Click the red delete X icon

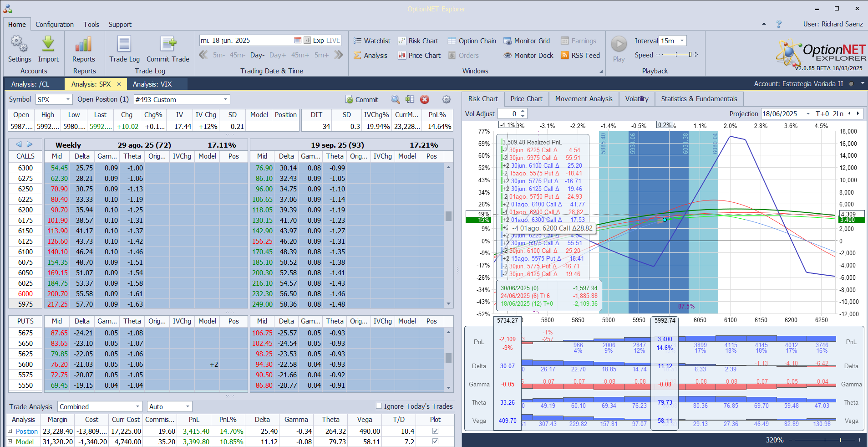[x=425, y=99]
